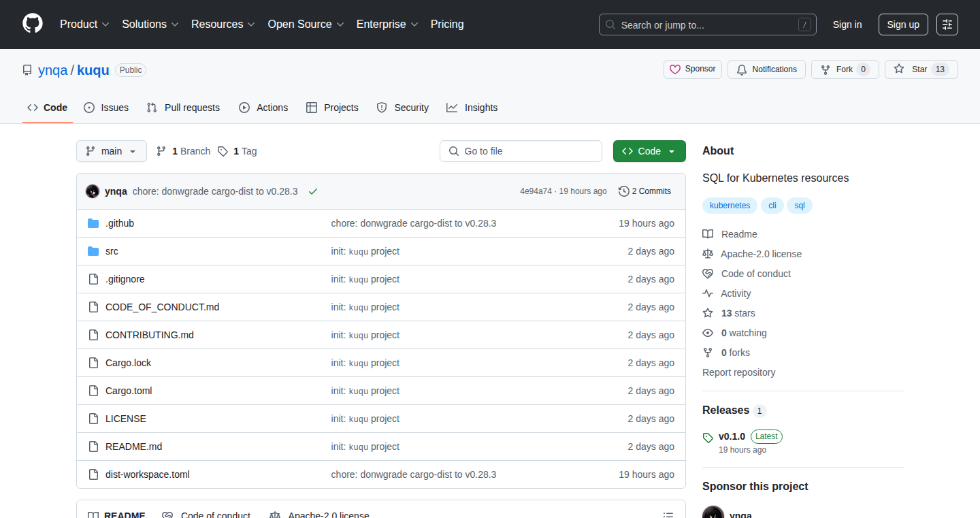View the 13 stars stargazers list
The height and width of the screenshot is (518, 980).
(729, 313)
